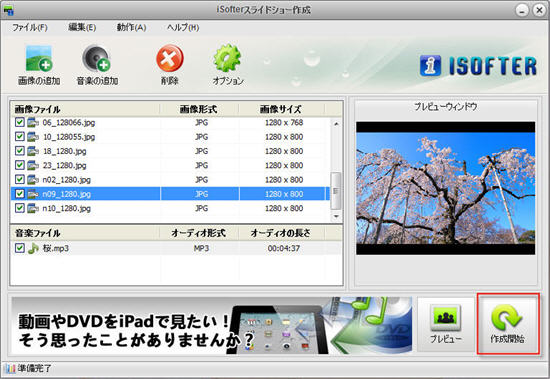This screenshot has width=550, height=379.
Task: Click the オーディオの長さ column header
Action: (281, 233)
